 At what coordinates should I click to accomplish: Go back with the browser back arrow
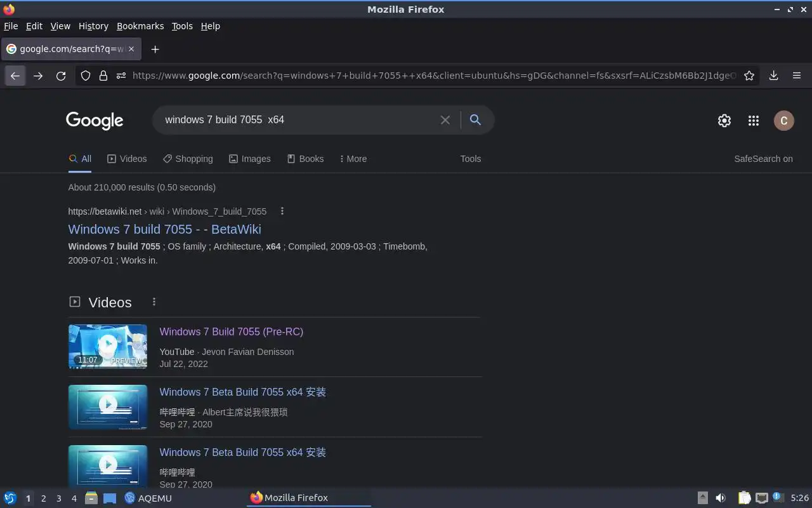pos(15,76)
